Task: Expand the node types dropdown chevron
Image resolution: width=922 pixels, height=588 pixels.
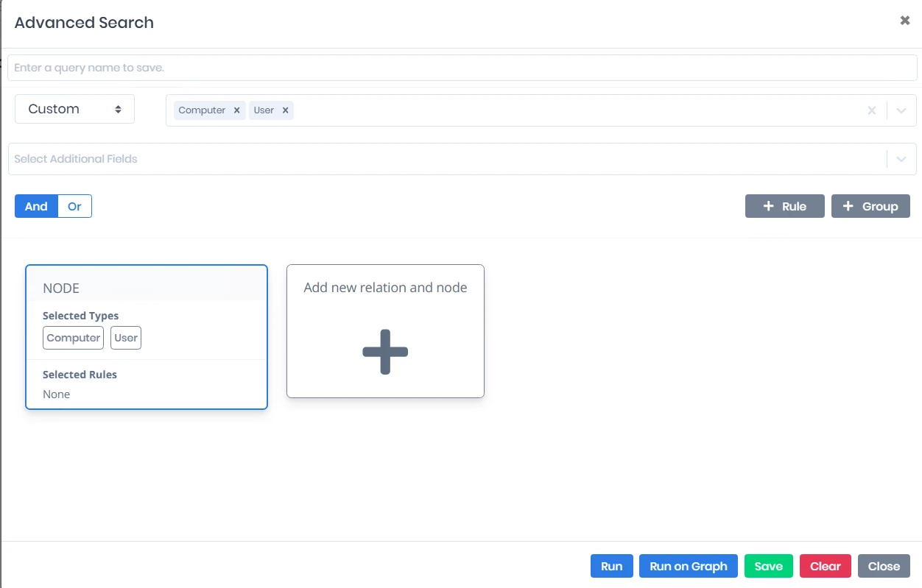Action: click(901, 110)
